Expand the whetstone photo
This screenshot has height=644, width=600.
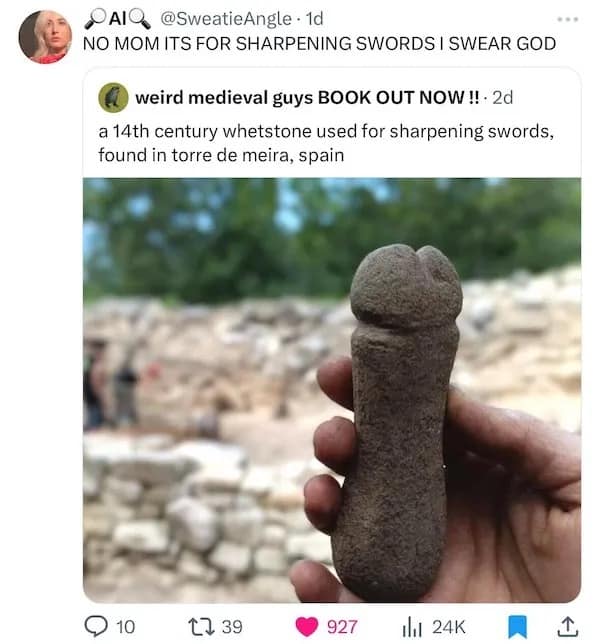(x=331, y=390)
